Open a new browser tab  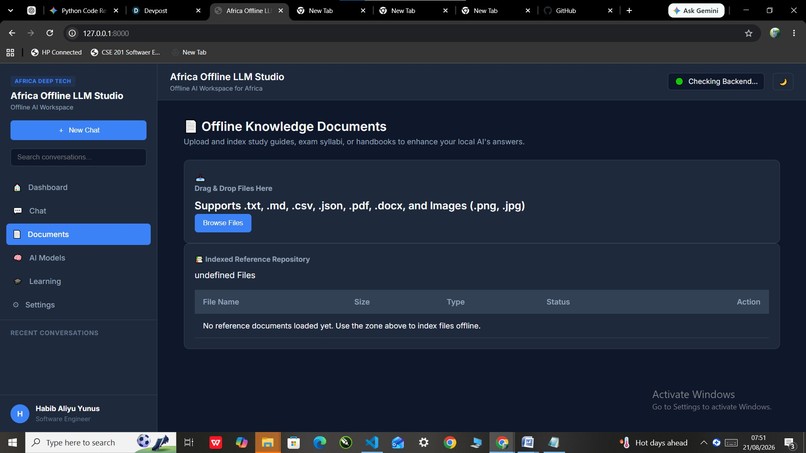pos(629,10)
